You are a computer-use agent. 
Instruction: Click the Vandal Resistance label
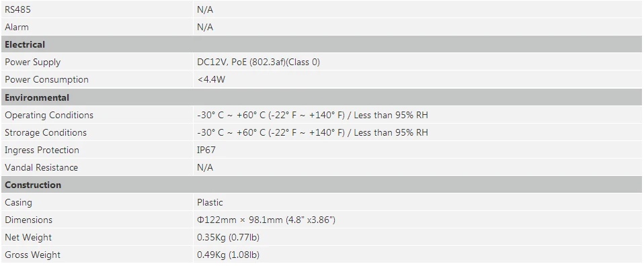(41, 167)
